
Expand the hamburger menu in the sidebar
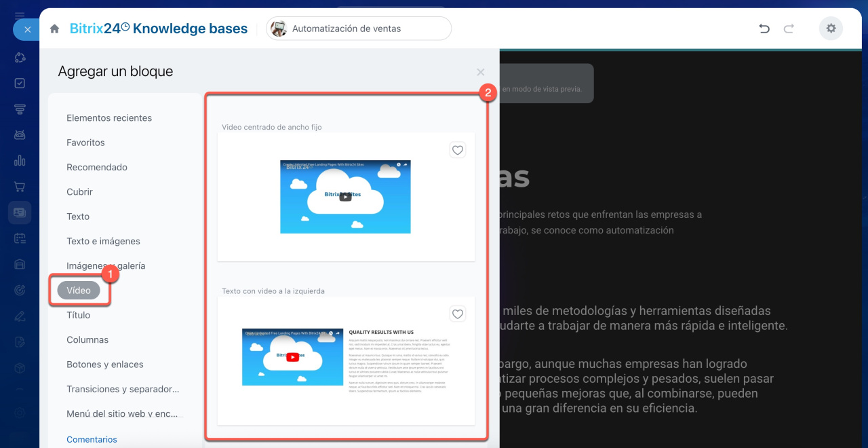click(x=20, y=14)
